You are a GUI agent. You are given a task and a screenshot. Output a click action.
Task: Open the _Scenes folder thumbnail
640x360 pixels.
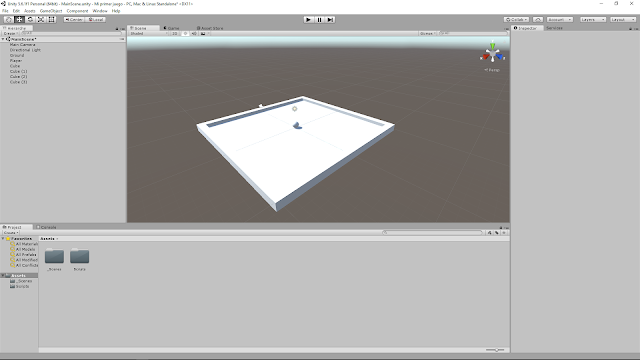click(54, 256)
